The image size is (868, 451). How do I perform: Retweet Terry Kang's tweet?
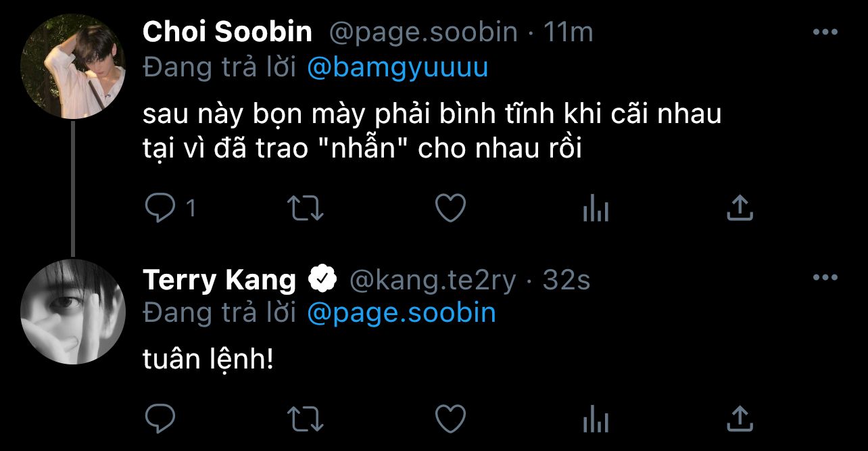point(306,419)
